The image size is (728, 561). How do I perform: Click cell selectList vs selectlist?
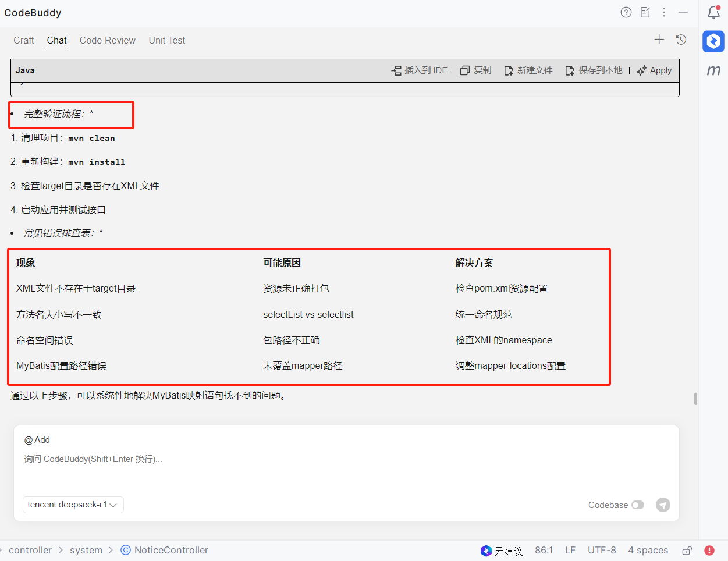click(x=308, y=314)
